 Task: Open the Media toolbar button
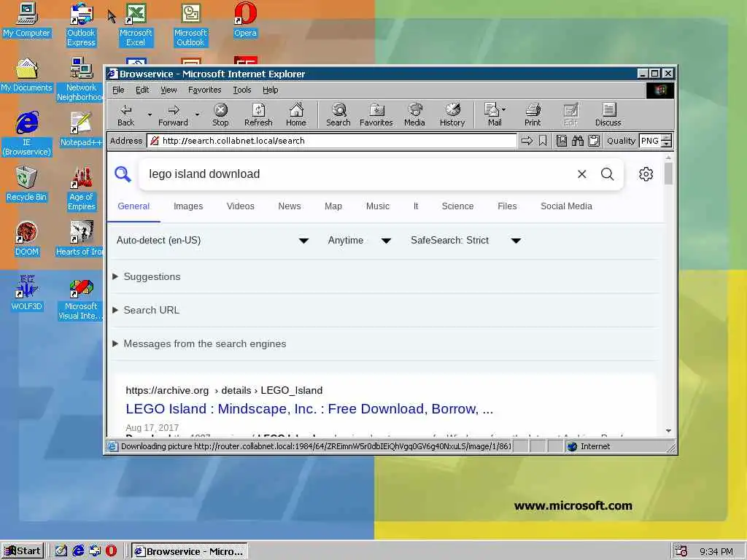click(x=414, y=115)
